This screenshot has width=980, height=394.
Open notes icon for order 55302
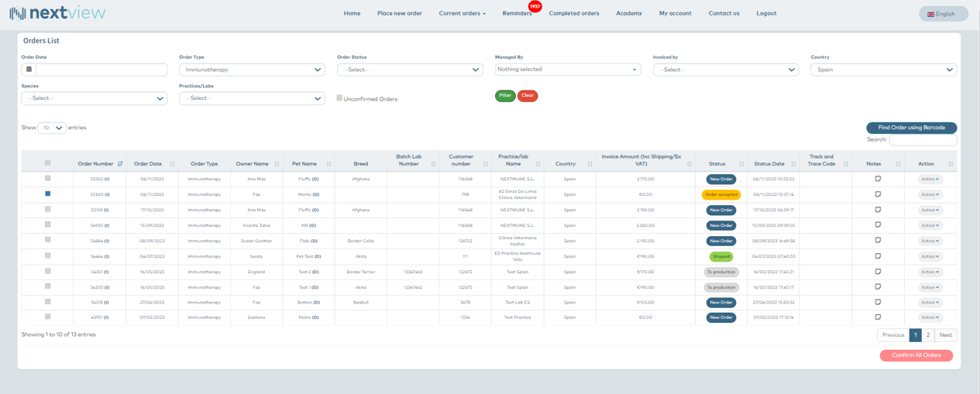pyautogui.click(x=878, y=179)
